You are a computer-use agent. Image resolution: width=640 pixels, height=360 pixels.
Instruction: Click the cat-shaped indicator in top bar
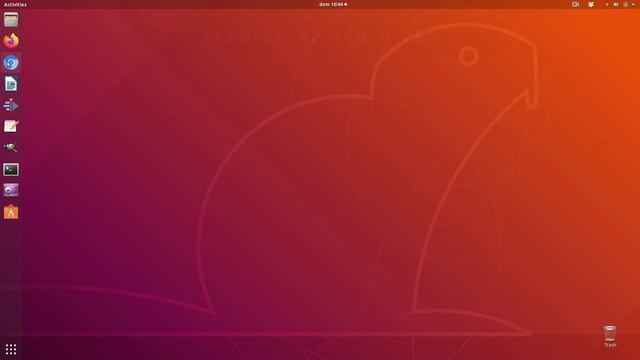pyautogui.click(x=591, y=4)
